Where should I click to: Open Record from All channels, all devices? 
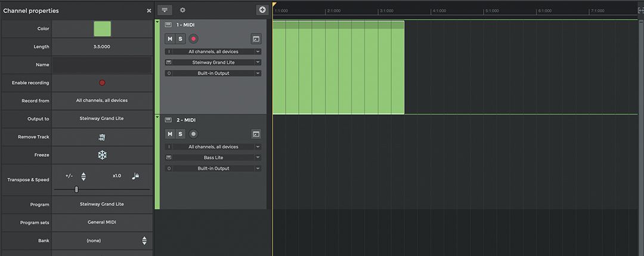(x=102, y=100)
